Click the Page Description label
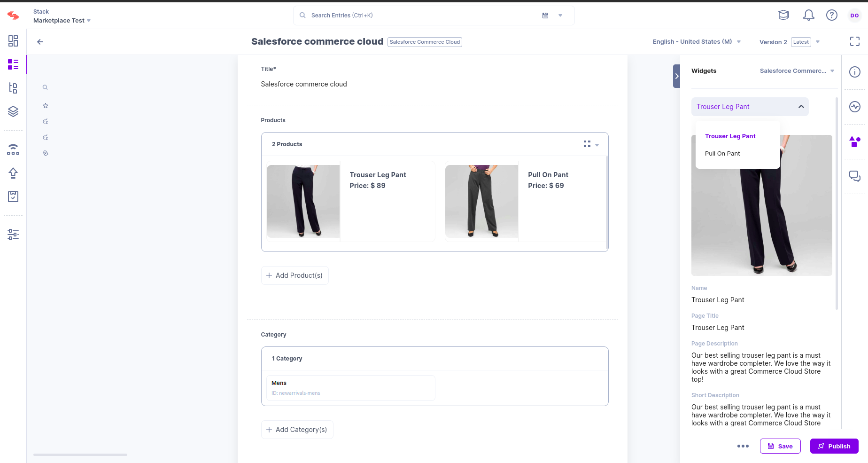 (x=714, y=344)
